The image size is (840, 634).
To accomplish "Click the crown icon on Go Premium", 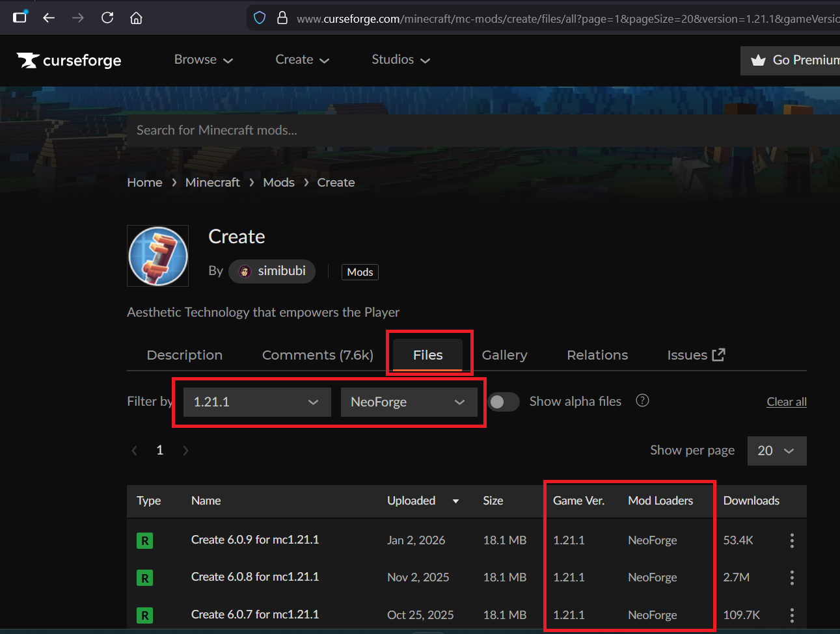I will [x=758, y=60].
